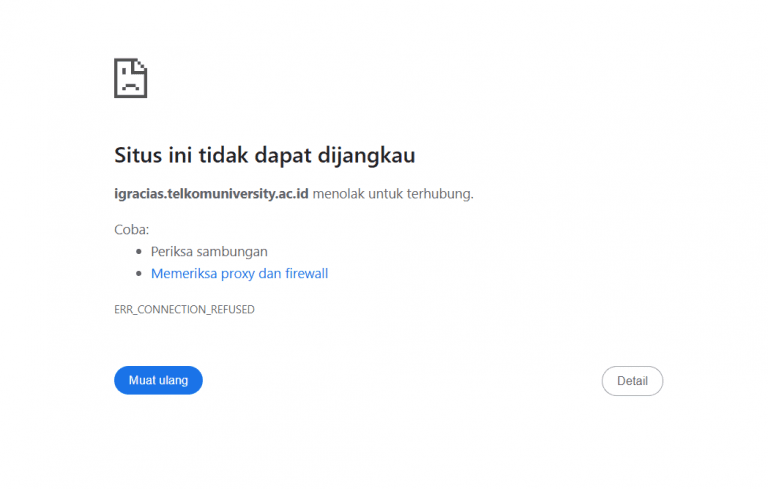Click the igracias part of the domain

point(141,193)
